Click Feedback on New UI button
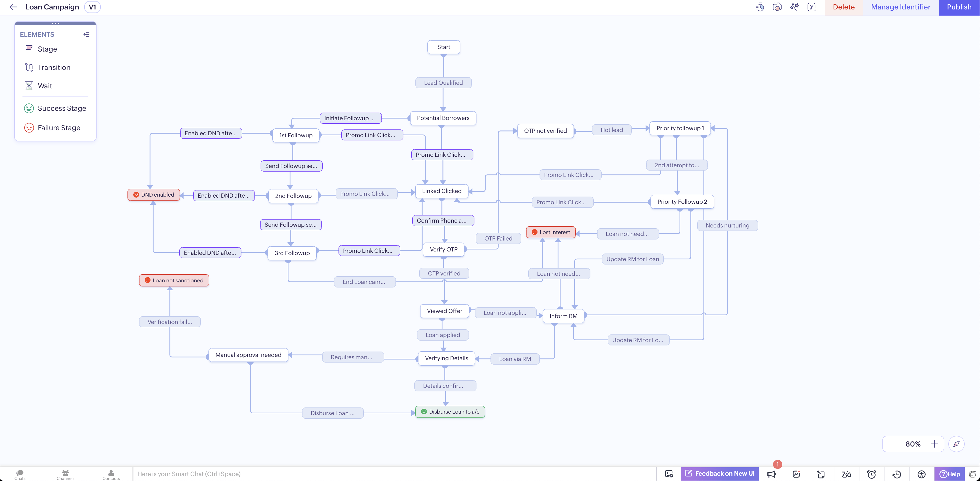This screenshot has height=481, width=980. coord(720,473)
